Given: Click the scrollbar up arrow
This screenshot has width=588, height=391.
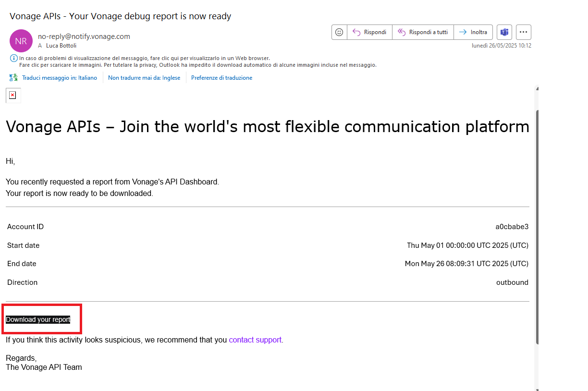Looking at the screenshot, I should (x=537, y=88).
